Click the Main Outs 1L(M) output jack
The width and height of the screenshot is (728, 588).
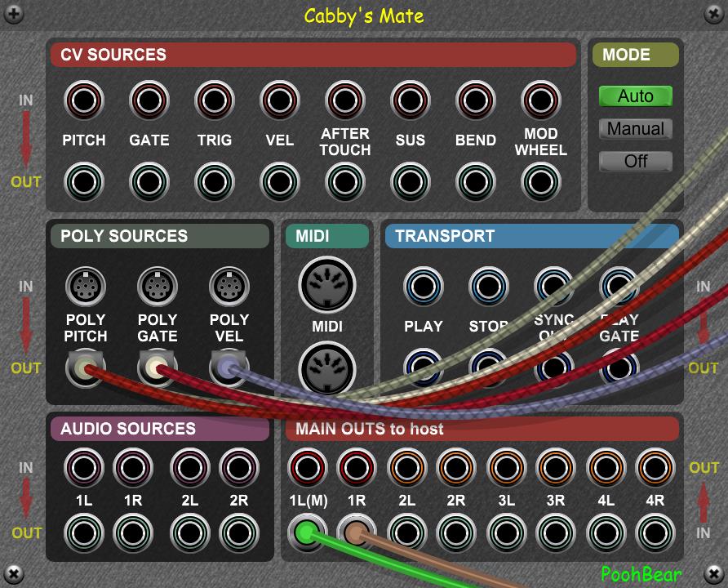point(308,468)
